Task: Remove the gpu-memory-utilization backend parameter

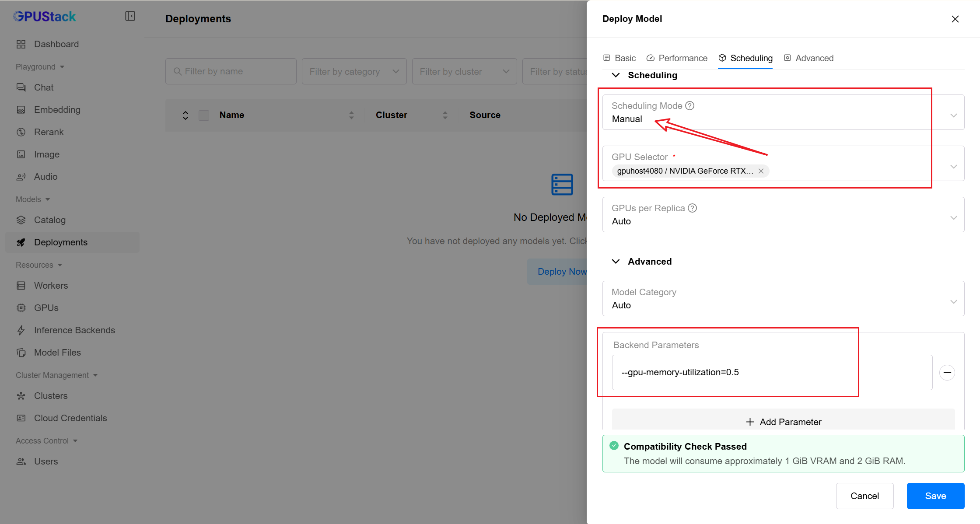Action: click(947, 372)
